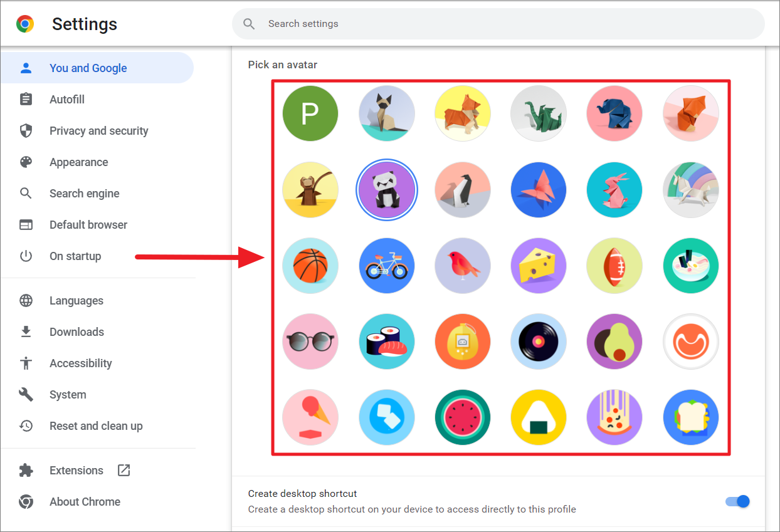The height and width of the screenshot is (532, 780).
Task: Pick the avocado avatar
Action: click(x=614, y=342)
